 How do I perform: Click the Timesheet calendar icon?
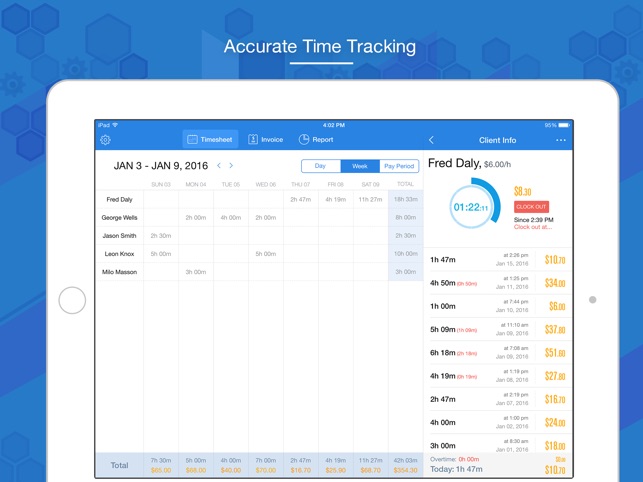click(192, 139)
